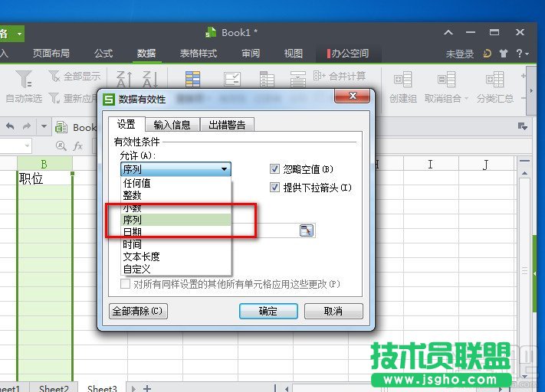Select 任何值 from the allow list
The width and height of the screenshot is (545, 392).
(176, 183)
